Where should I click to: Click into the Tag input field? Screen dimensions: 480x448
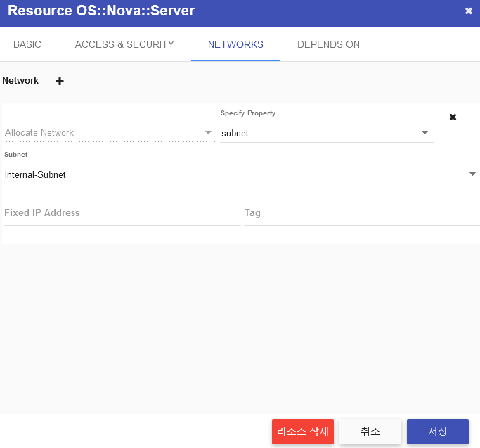(362, 213)
